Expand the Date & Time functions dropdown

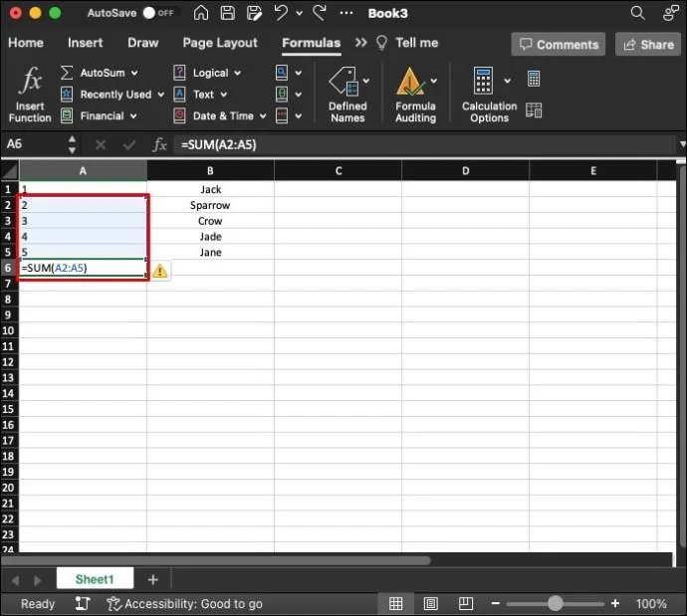262,115
